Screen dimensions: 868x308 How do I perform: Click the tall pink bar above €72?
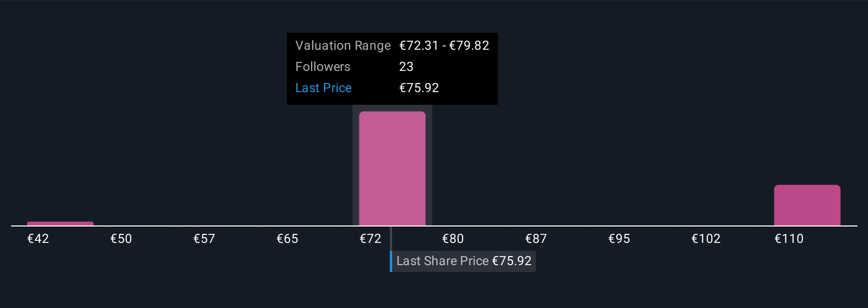pos(392,168)
